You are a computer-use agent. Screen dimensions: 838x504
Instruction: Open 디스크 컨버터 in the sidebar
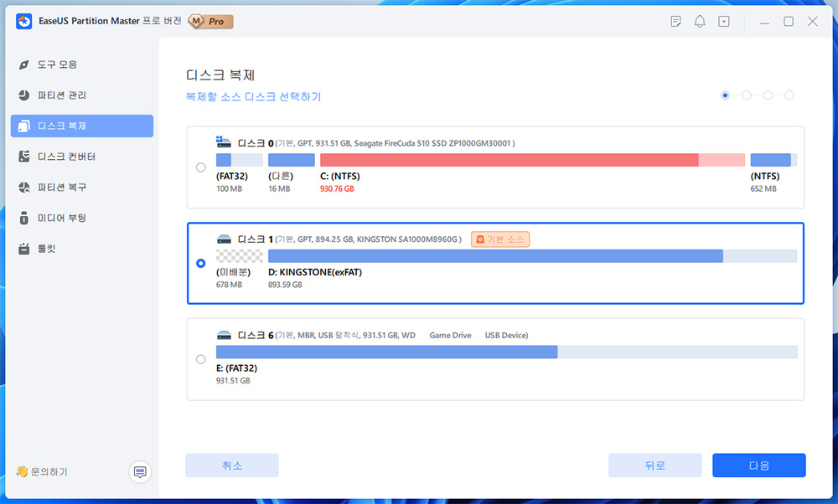click(82, 157)
